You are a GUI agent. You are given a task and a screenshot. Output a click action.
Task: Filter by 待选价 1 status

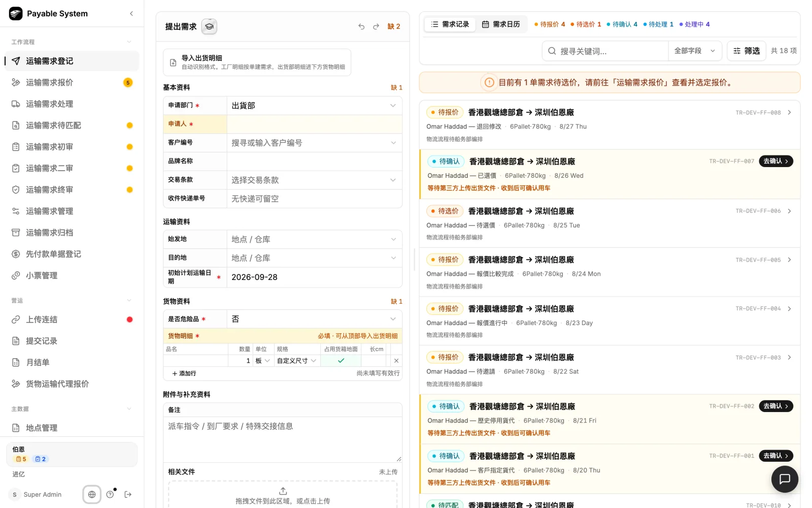tap(586, 24)
